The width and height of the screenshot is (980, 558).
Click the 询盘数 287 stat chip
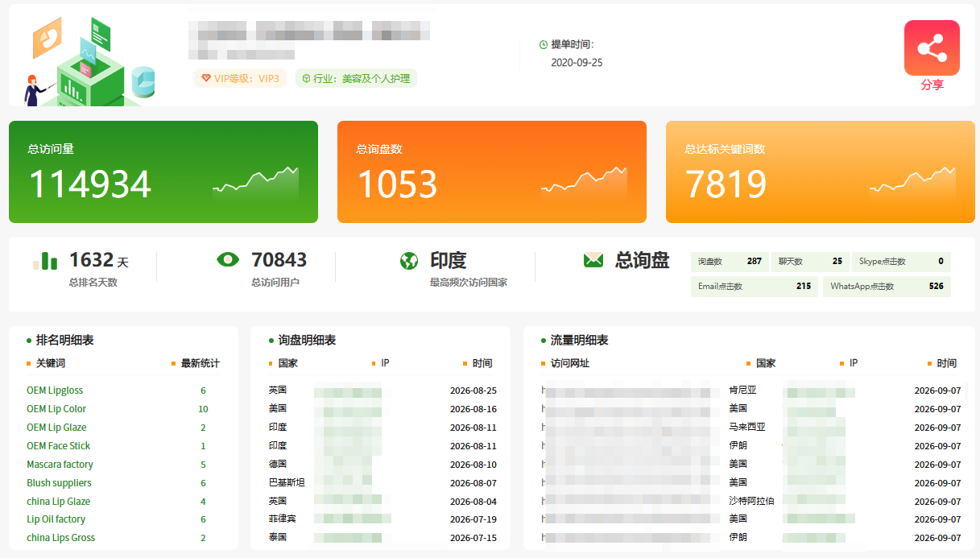pos(728,262)
